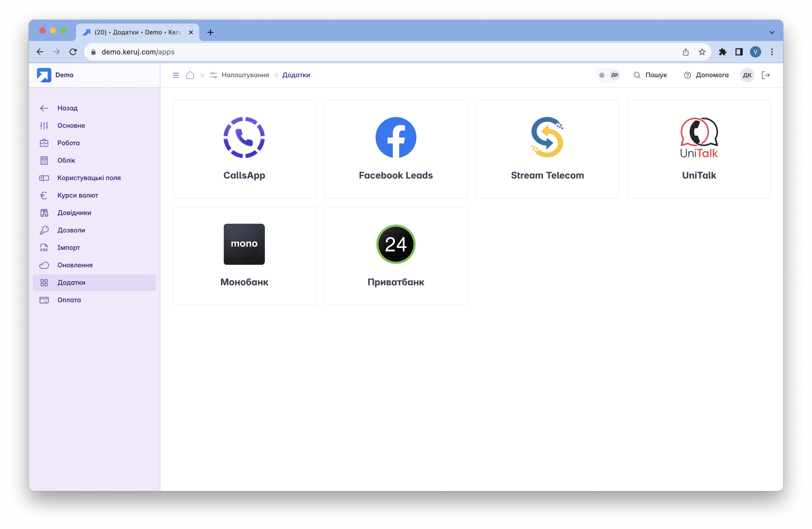
Task: Open the Приватбанк 24 icon
Action: click(396, 244)
